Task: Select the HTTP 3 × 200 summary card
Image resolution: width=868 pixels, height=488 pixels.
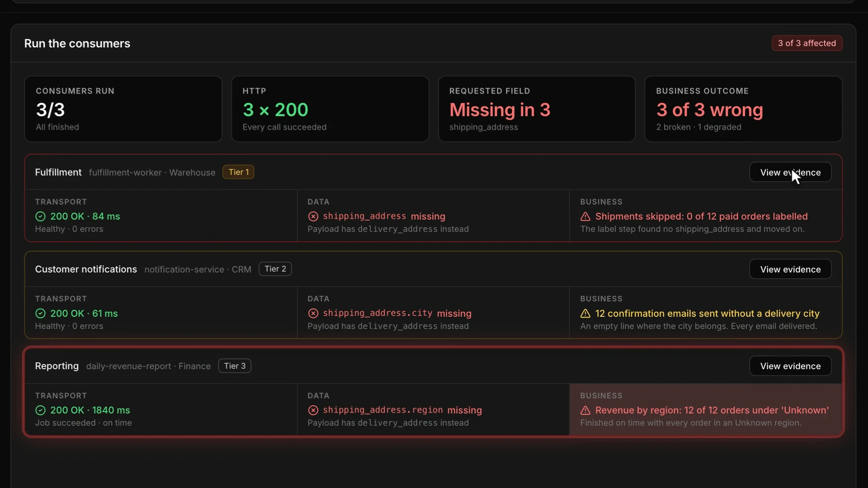Action: (330, 109)
